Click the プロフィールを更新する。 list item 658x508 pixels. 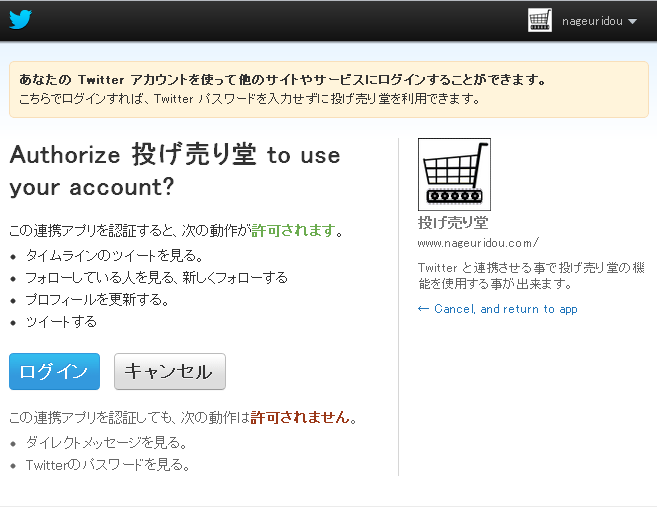[97, 300]
